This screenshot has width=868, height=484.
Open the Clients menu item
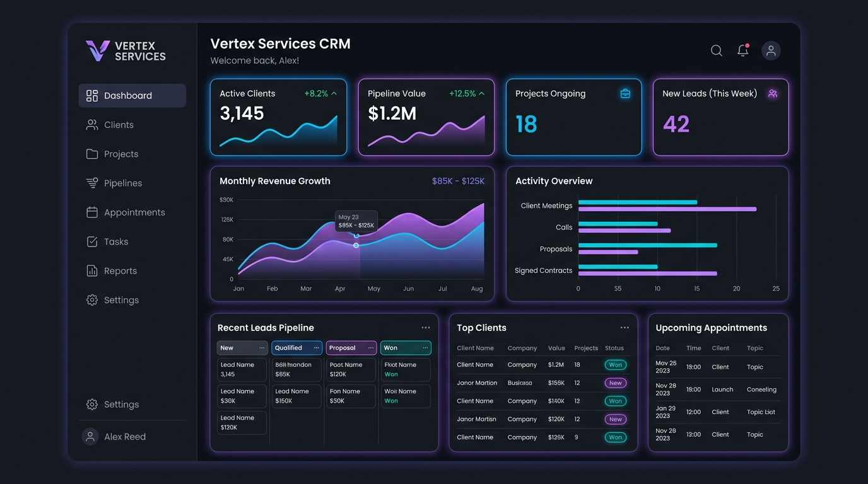(x=132, y=125)
